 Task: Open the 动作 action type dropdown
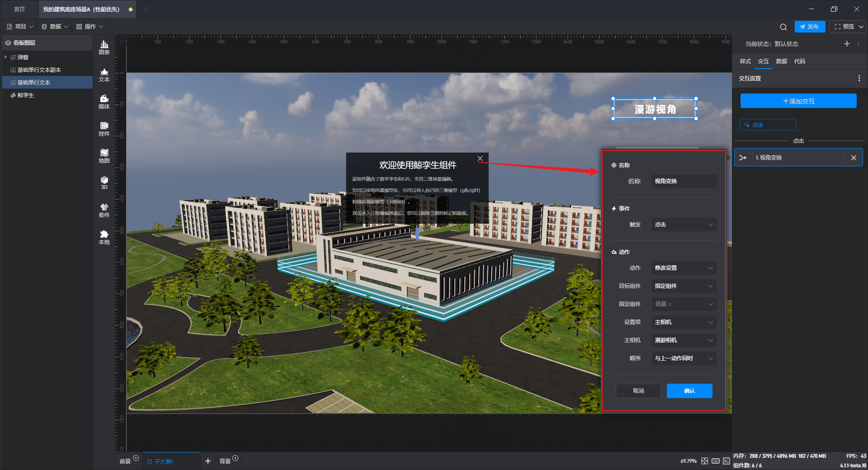(684, 268)
